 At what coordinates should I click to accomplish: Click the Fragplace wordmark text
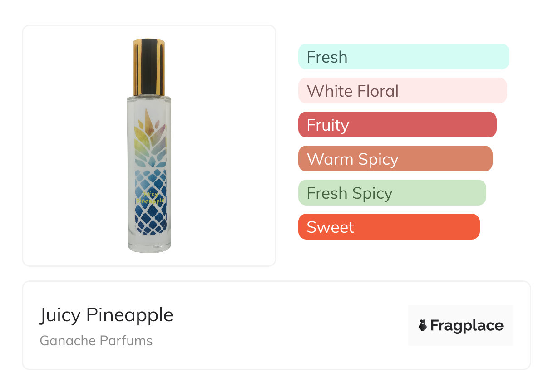(467, 326)
